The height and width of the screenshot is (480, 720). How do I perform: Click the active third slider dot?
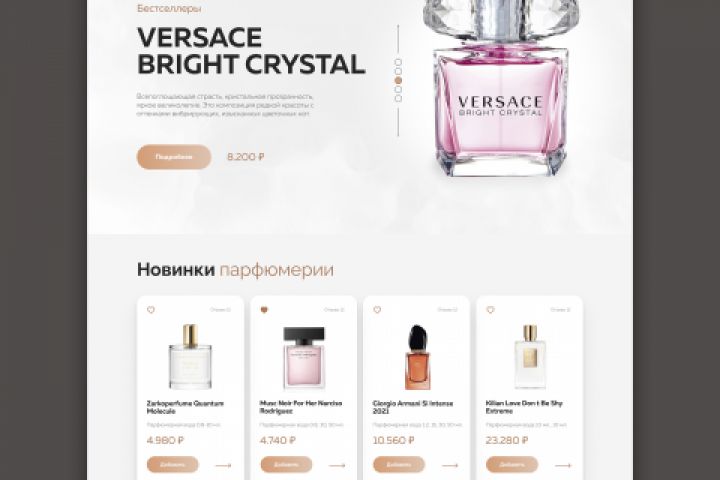tap(398, 80)
